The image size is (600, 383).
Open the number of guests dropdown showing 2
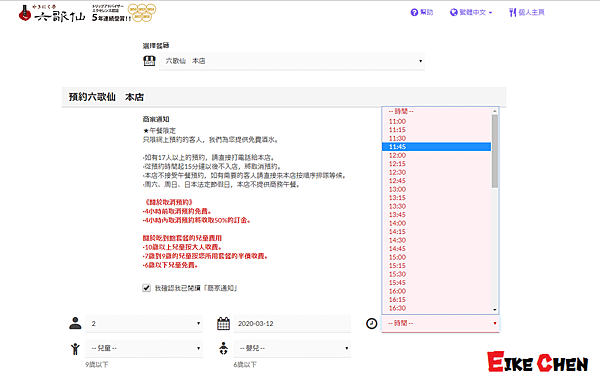(x=144, y=324)
